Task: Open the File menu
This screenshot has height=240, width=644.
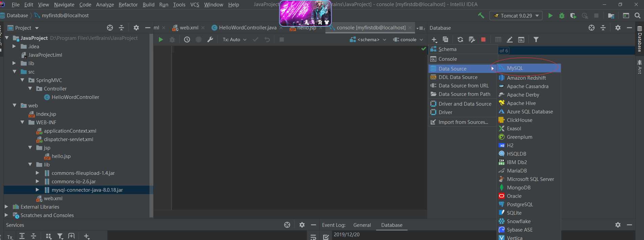Action: [x=16, y=4]
